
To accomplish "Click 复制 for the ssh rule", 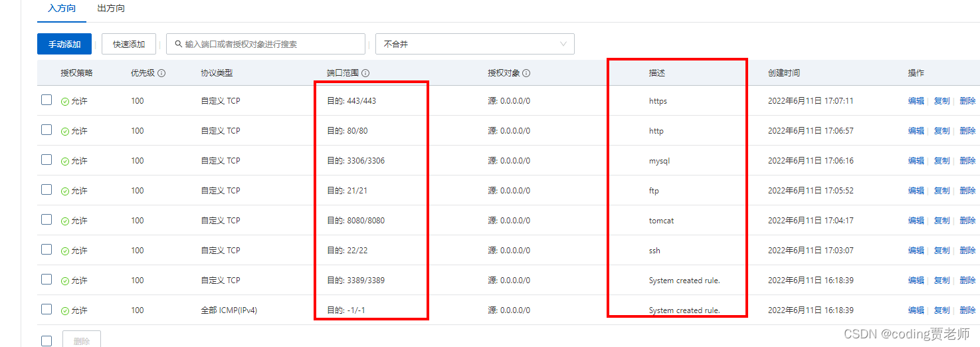I will coord(942,251).
